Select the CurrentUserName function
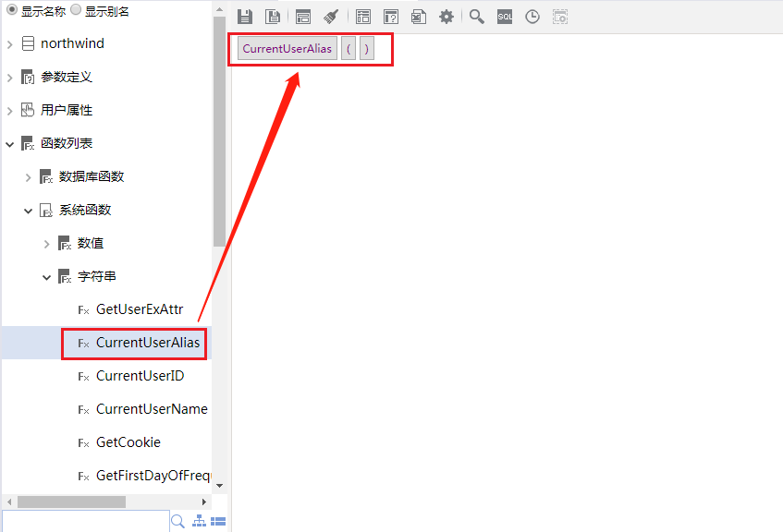 point(152,409)
